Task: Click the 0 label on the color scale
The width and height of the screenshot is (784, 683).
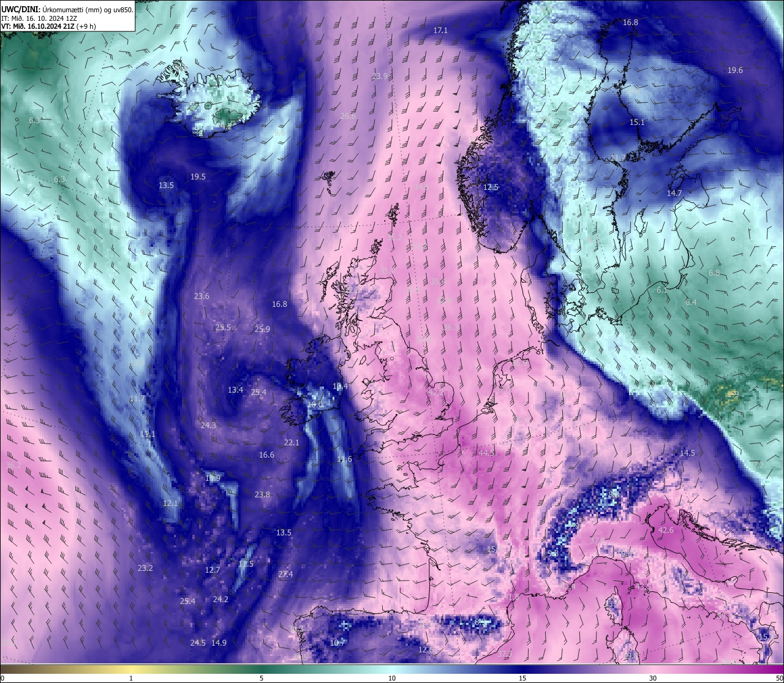Action: coord(2,678)
